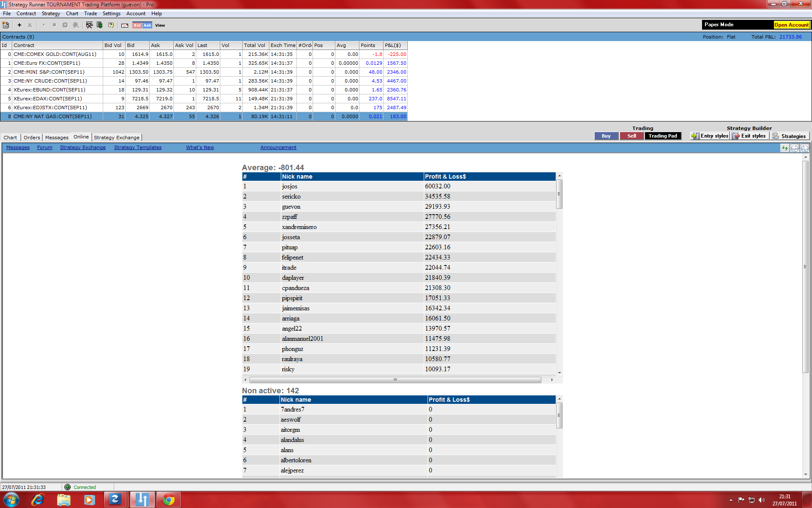Viewport: 812px width, 508px height.
Task: Click the plus add contract icon
Action: (19, 25)
